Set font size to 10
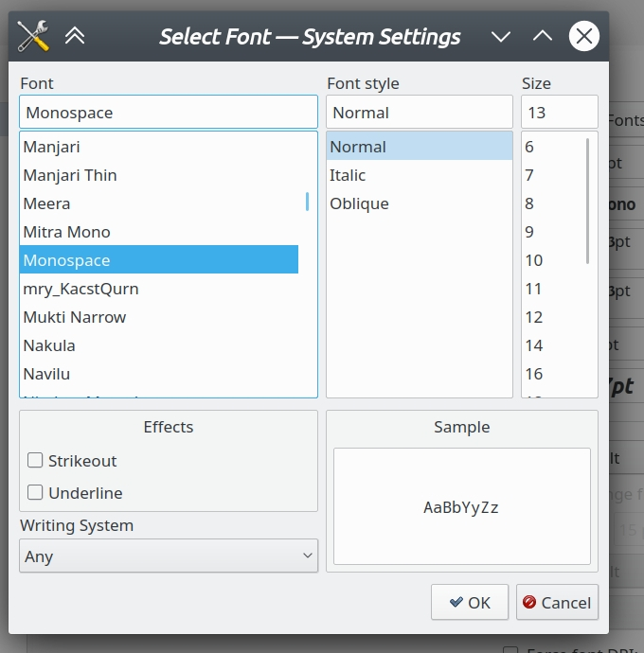 (534, 260)
